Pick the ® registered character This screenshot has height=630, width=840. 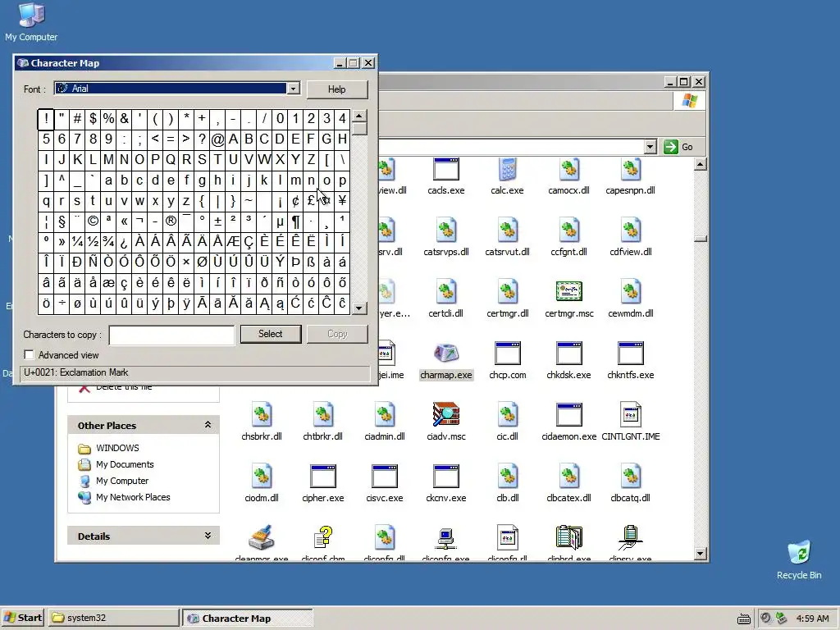[x=171, y=221]
